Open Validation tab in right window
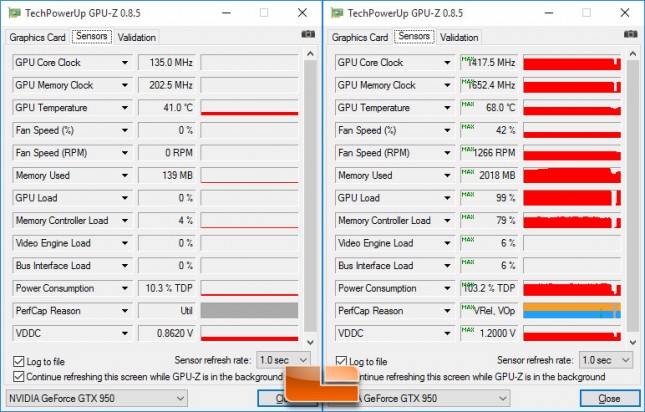The width and height of the screenshot is (645, 412). click(x=459, y=37)
